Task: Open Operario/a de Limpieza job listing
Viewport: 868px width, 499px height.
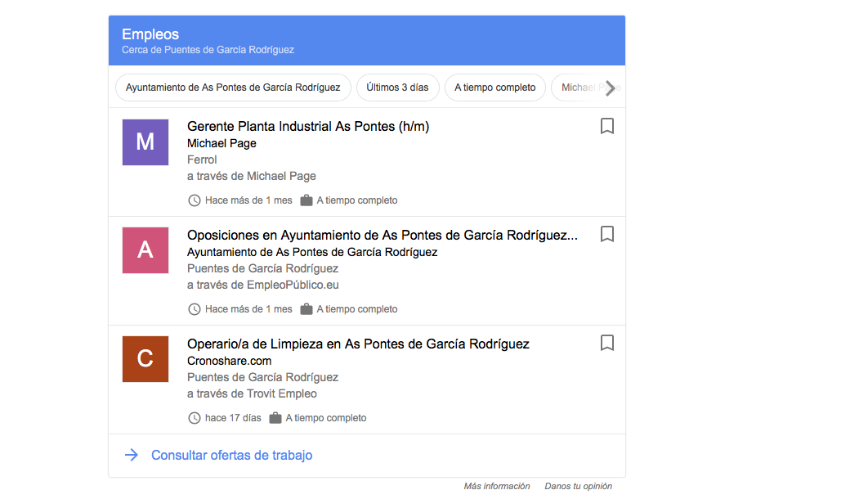Action: (x=358, y=344)
